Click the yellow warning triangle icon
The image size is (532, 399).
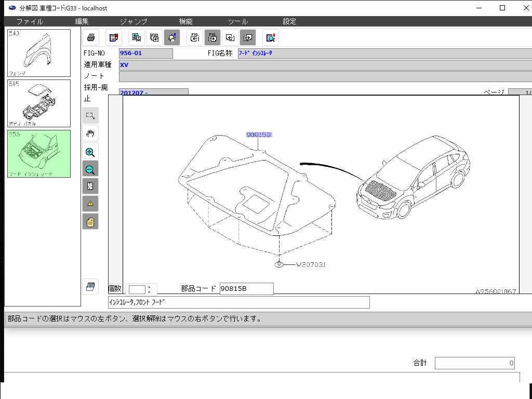click(x=90, y=204)
